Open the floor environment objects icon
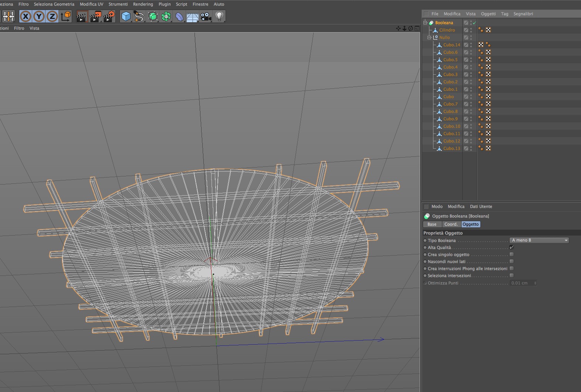581x392 pixels. coord(192,16)
